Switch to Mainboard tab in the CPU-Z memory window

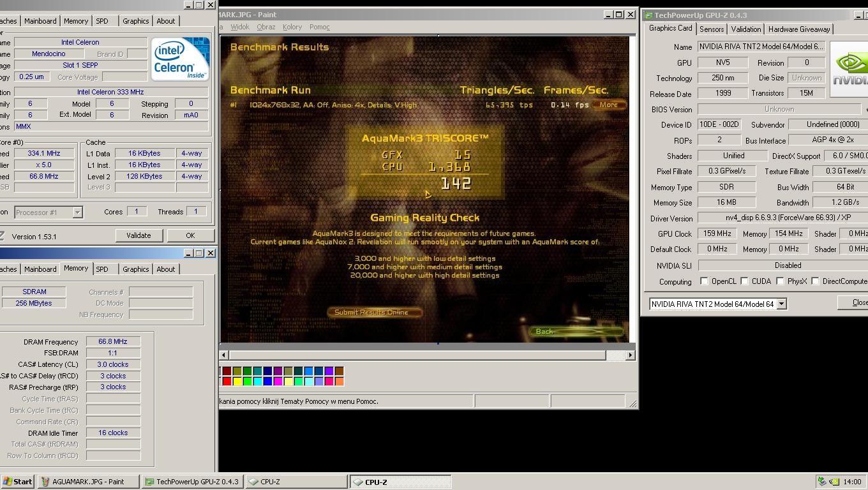coord(40,269)
